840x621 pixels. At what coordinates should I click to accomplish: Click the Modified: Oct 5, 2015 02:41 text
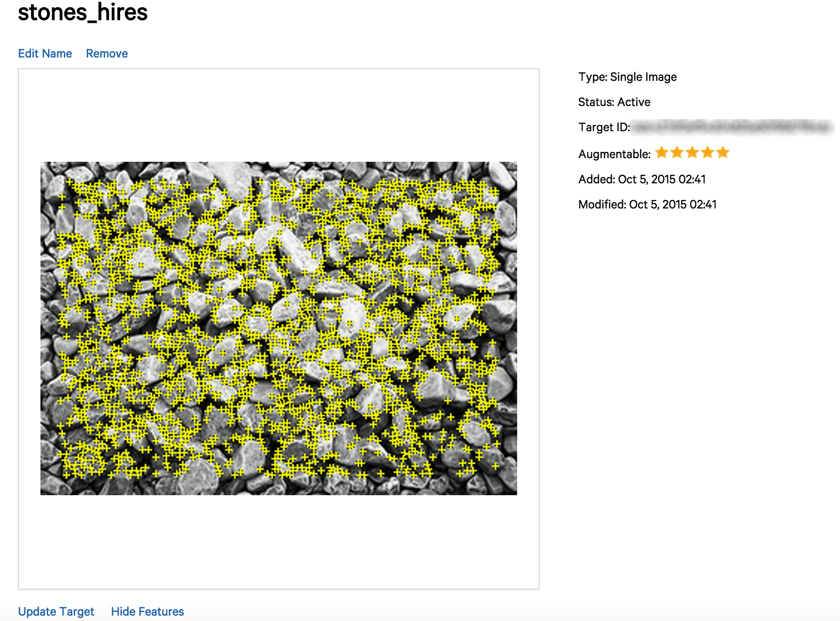tap(648, 204)
